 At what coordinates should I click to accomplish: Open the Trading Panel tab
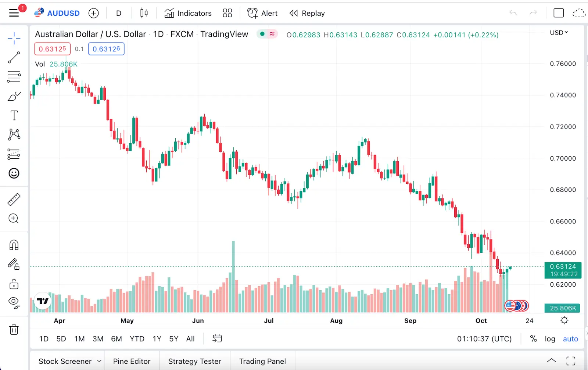pos(262,361)
